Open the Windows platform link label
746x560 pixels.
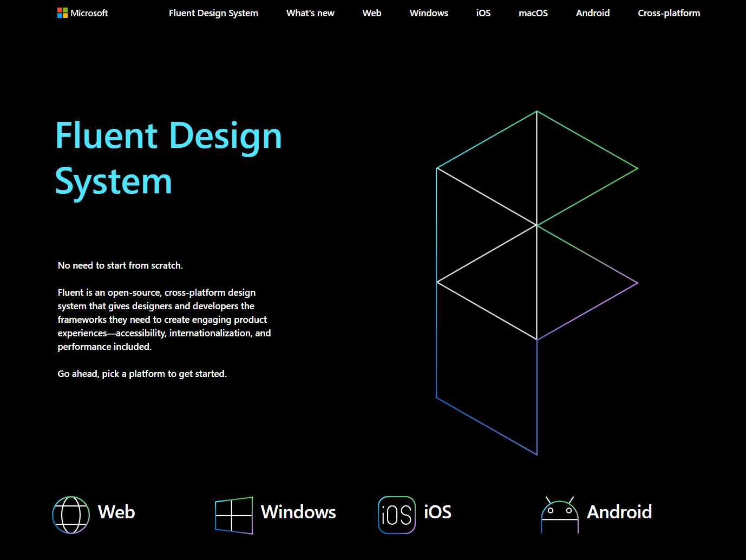[298, 512]
